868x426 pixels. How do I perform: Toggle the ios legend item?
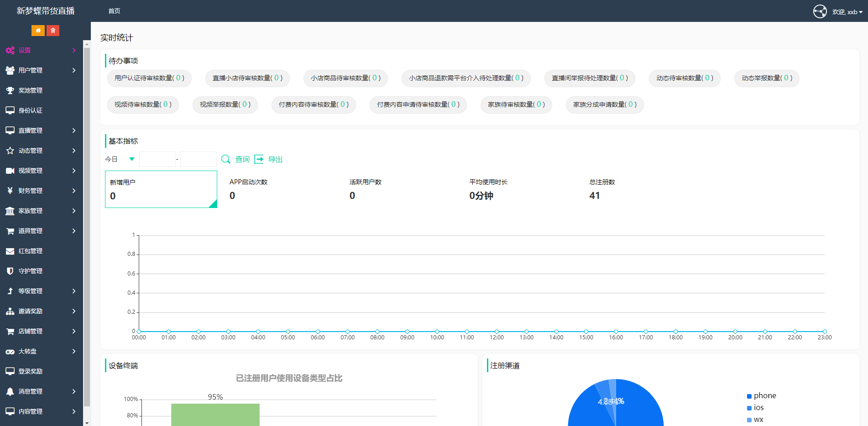[x=755, y=408]
